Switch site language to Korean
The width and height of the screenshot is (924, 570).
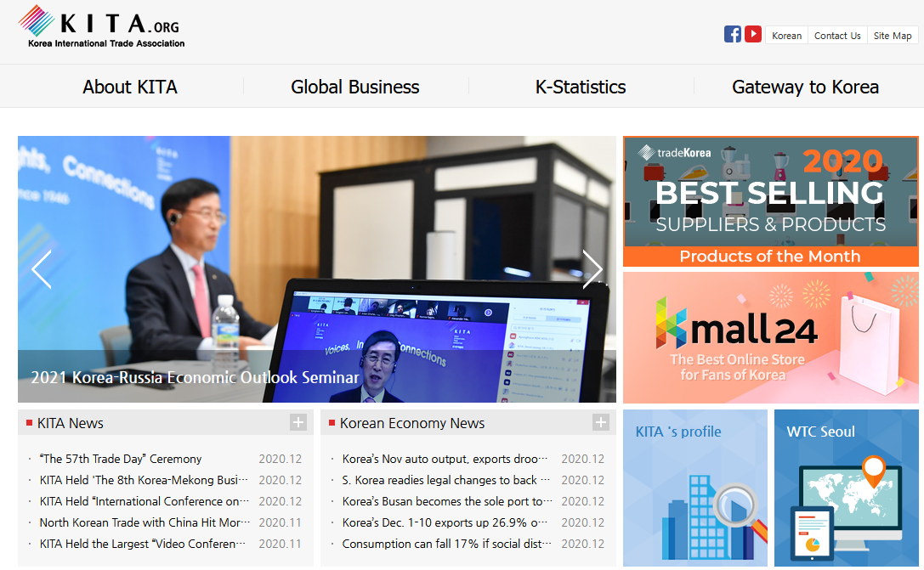click(x=786, y=36)
